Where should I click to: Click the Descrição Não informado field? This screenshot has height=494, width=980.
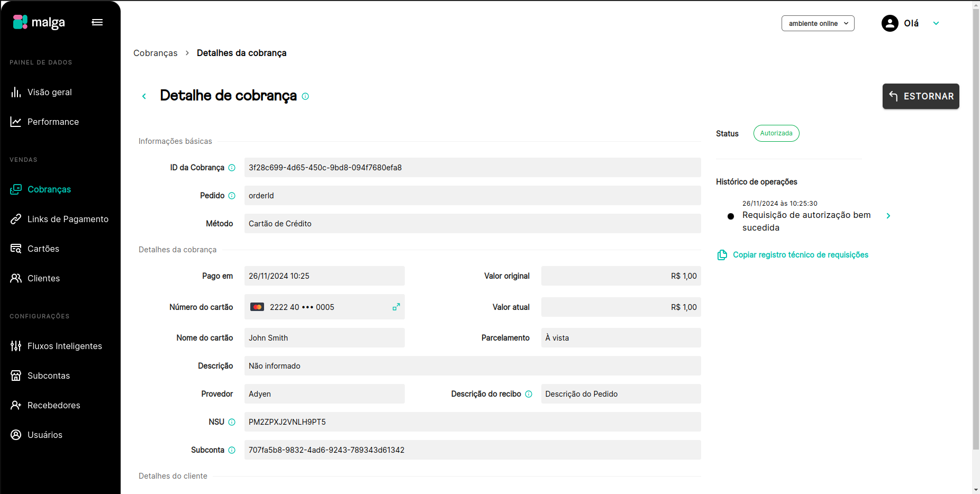click(x=473, y=366)
